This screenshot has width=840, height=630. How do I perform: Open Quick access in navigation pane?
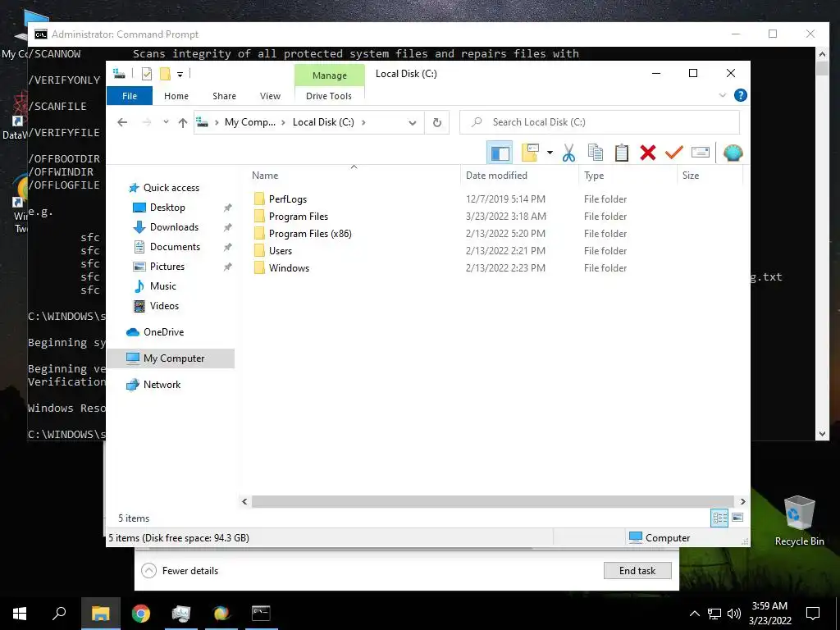pyautogui.click(x=171, y=188)
